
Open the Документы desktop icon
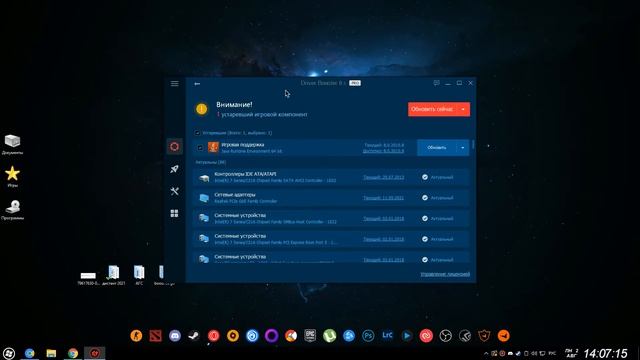pos(12,144)
